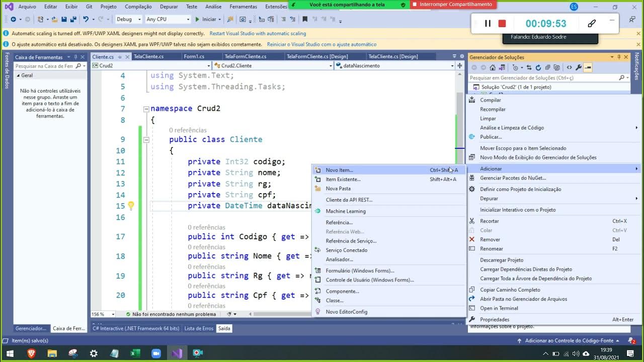644x362 pixels.
Task: Open the Any CPU platform dropdown
Action: [168, 19]
